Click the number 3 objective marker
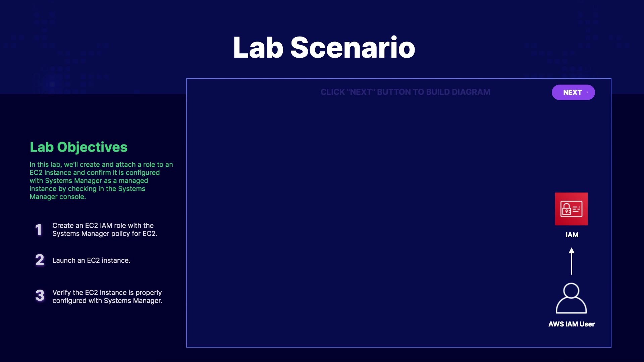Image resolution: width=644 pixels, height=362 pixels. click(x=40, y=295)
